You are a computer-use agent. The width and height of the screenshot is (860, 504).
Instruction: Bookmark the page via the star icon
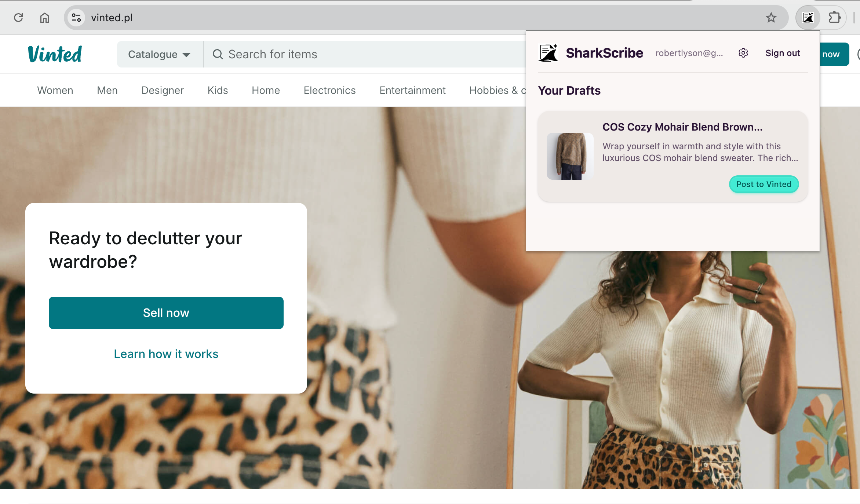coord(771,17)
